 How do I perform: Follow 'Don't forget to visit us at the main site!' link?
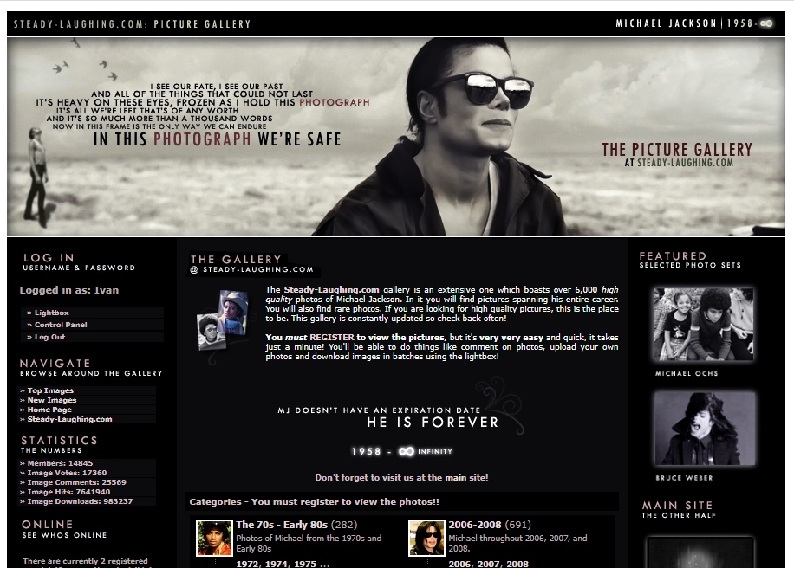click(402, 477)
